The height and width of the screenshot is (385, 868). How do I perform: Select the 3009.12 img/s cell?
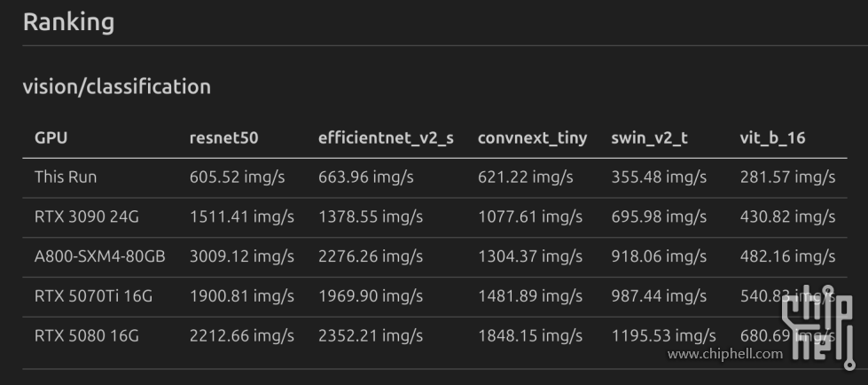click(x=241, y=257)
